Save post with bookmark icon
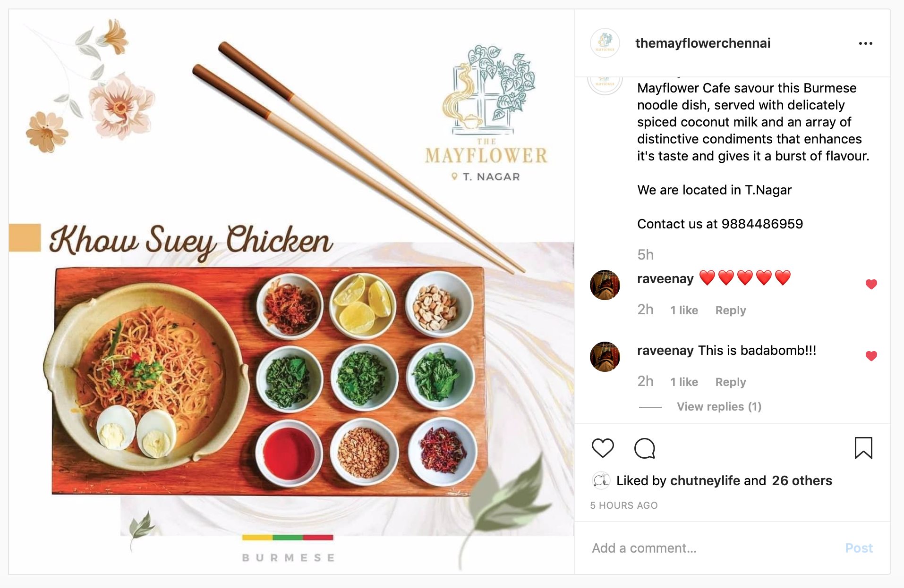The width and height of the screenshot is (904, 588). (863, 448)
